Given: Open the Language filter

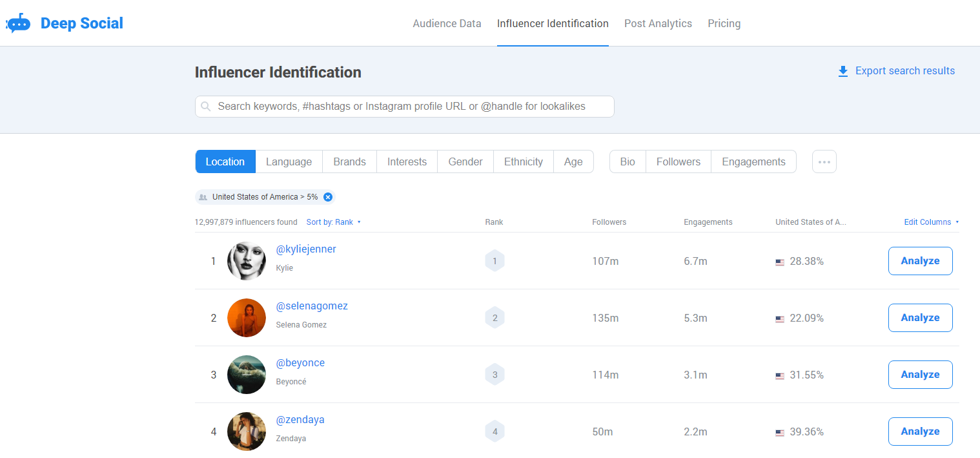Looking at the screenshot, I should tap(289, 161).
